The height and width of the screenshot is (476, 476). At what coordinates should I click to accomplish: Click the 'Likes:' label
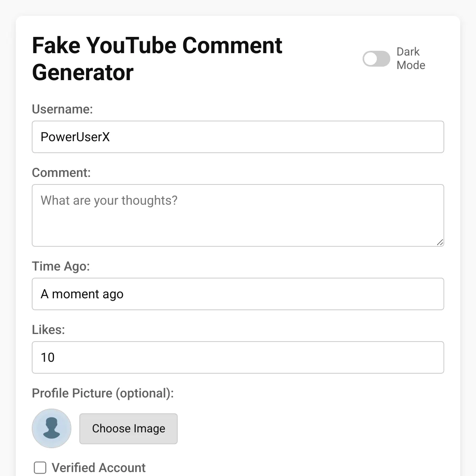(x=48, y=330)
